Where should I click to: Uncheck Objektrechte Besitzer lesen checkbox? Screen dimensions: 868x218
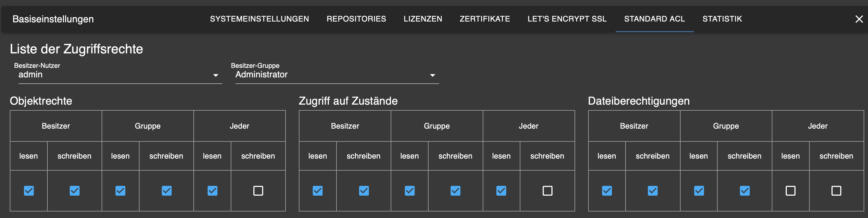29,191
